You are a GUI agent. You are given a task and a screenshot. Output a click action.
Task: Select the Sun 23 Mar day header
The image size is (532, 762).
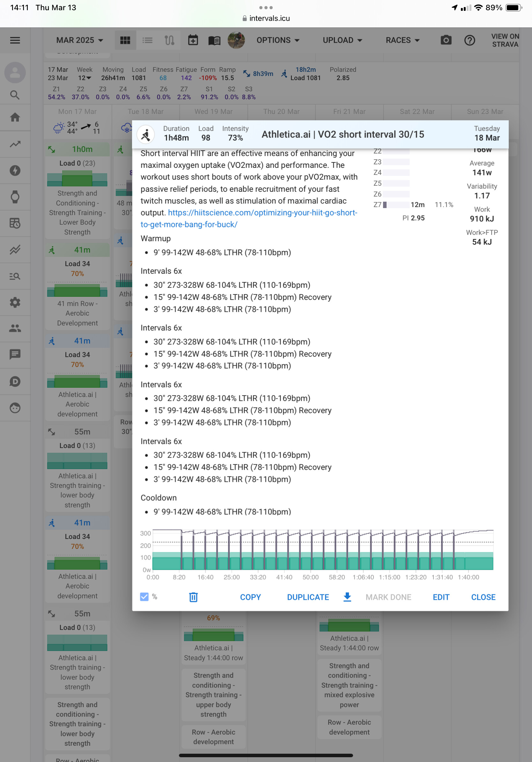[485, 111]
